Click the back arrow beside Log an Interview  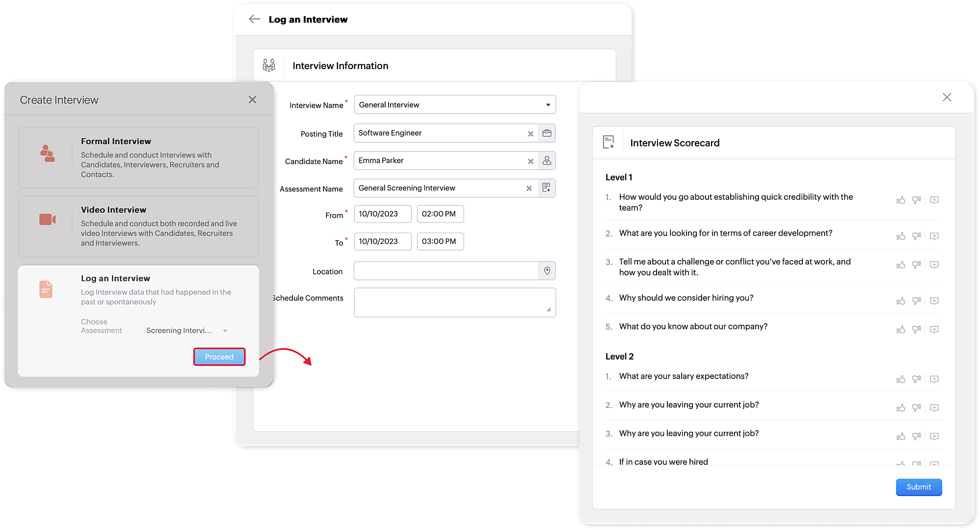pos(254,19)
